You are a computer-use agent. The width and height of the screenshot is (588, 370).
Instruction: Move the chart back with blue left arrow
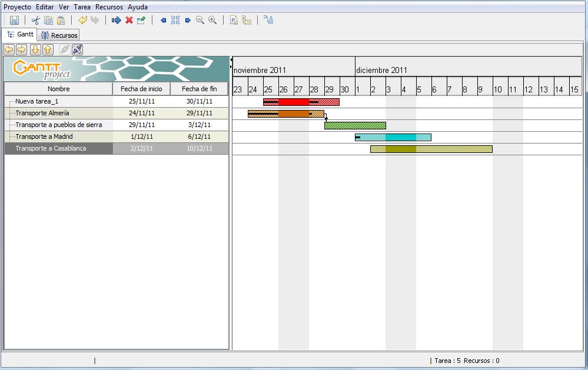tap(163, 20)
